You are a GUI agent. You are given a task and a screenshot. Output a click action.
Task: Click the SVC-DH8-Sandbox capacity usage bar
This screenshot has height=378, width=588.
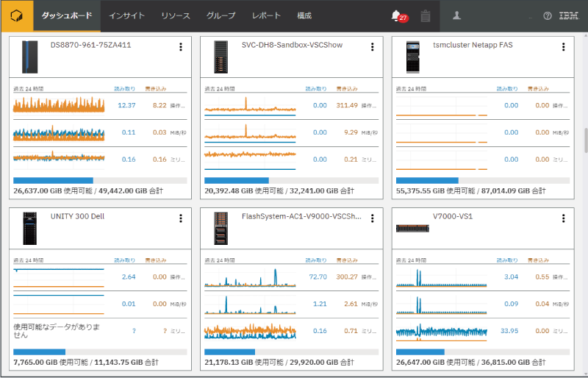291,181
